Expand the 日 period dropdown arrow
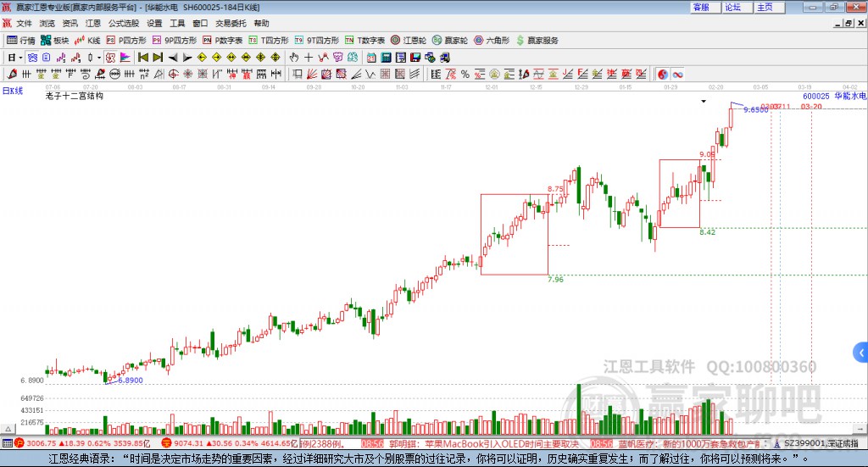Screen dimensions: 868x467 coord(20,58)
